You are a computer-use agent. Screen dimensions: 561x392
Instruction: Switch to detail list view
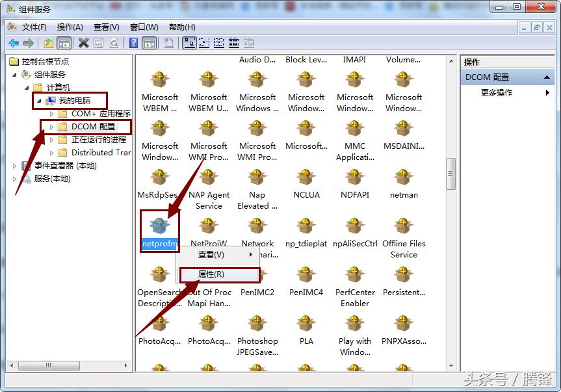click(234, 42)
